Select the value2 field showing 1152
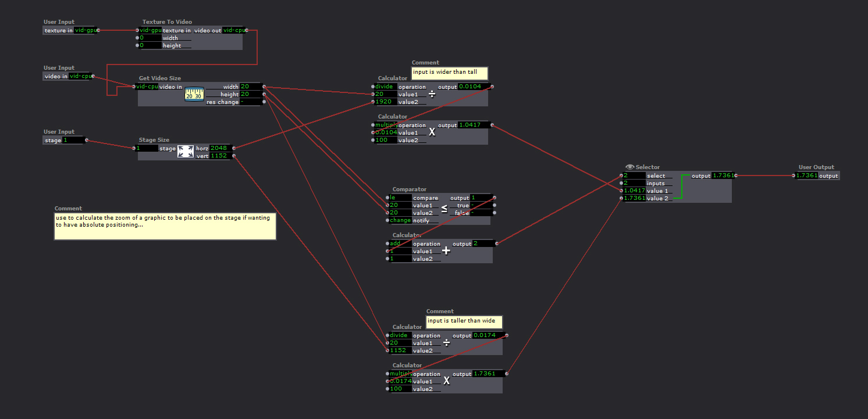 click(400, 350)
